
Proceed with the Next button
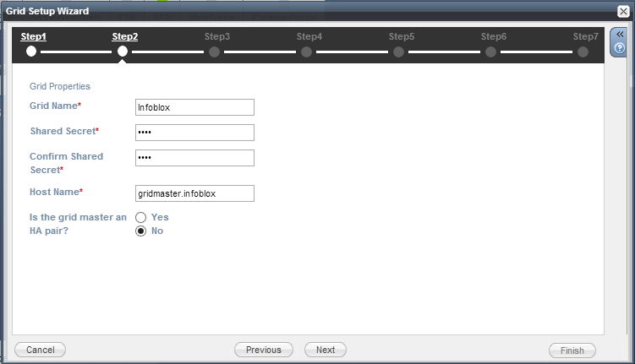[x=326, y=350]
